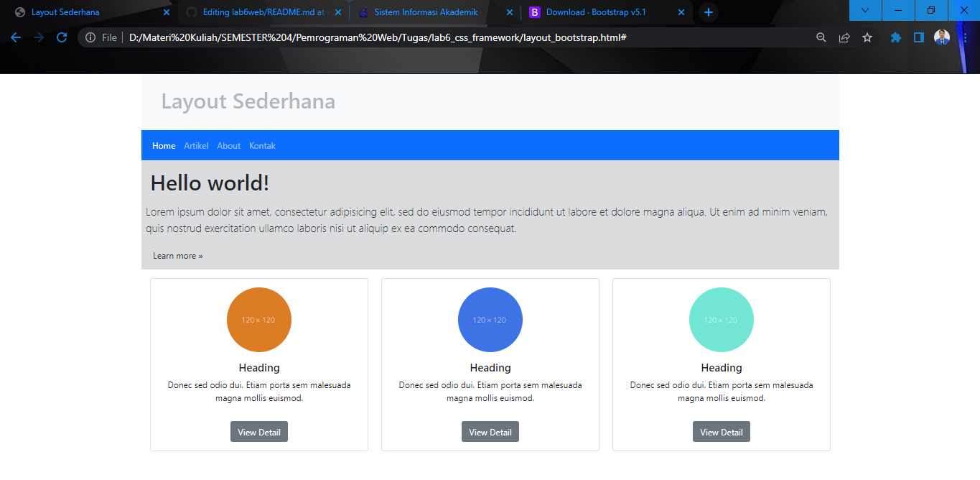Click the Learn more link
The image size is (980, 480).
tap(177, 255)
